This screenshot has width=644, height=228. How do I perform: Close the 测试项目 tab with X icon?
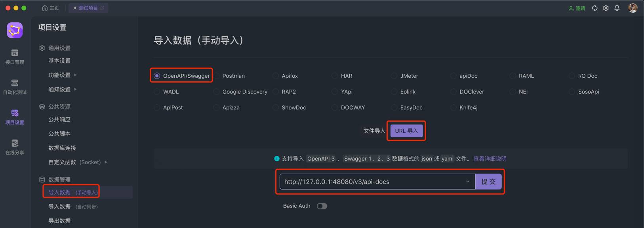click(x=75, y=8)
